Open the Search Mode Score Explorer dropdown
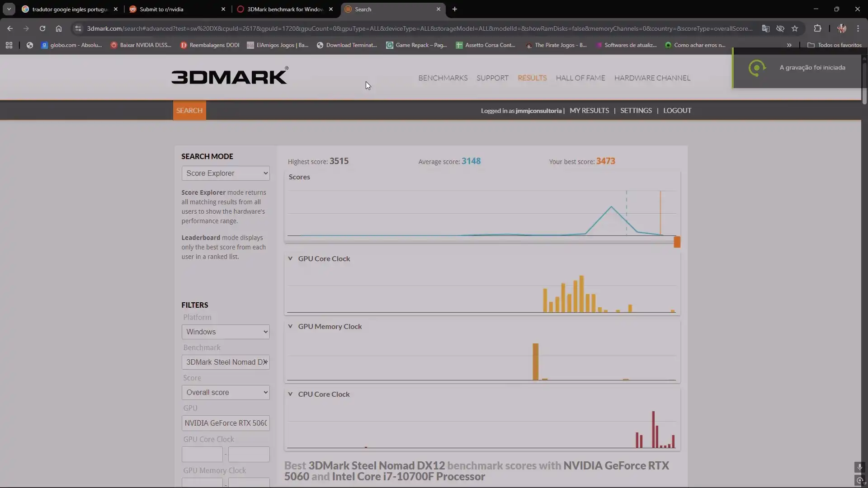This screenshot has height=488, width=868. [x=226, y=174]
